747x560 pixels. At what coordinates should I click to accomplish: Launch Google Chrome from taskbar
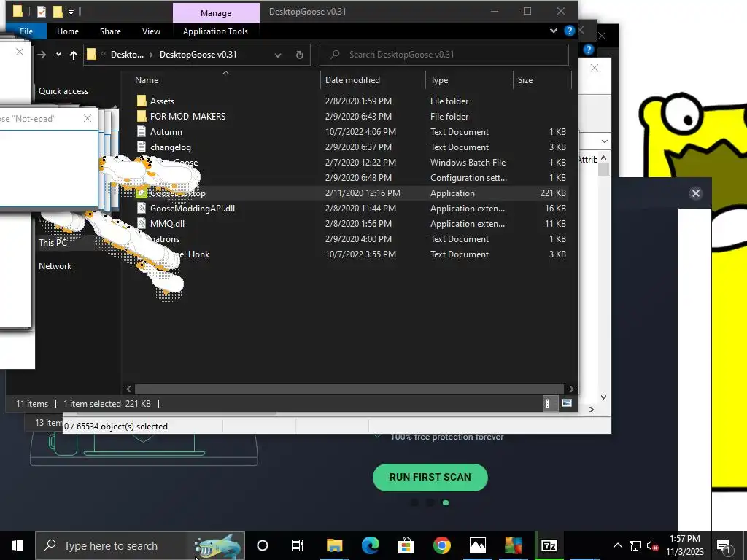[441, 545]
